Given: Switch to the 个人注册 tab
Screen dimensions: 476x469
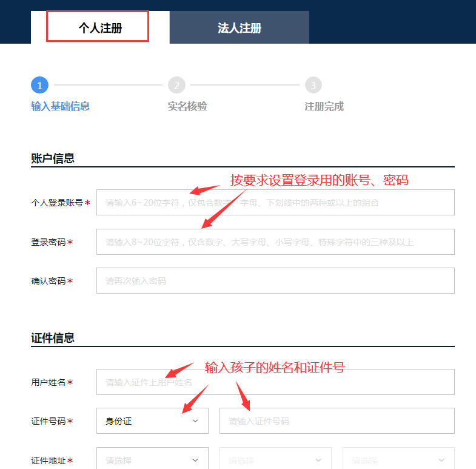Looking at the screenshot, I should [x=100, y=27].
